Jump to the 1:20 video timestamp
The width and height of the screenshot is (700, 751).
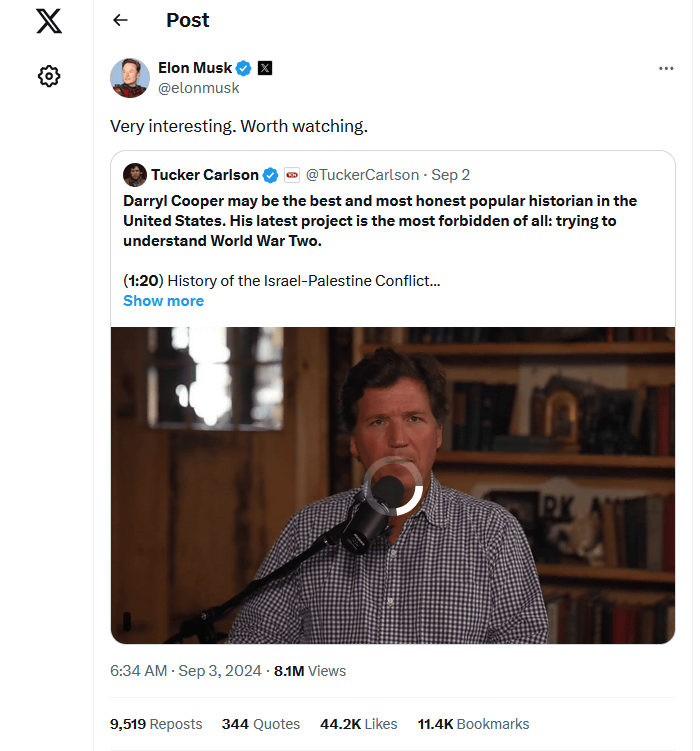(x=141, y=281)
